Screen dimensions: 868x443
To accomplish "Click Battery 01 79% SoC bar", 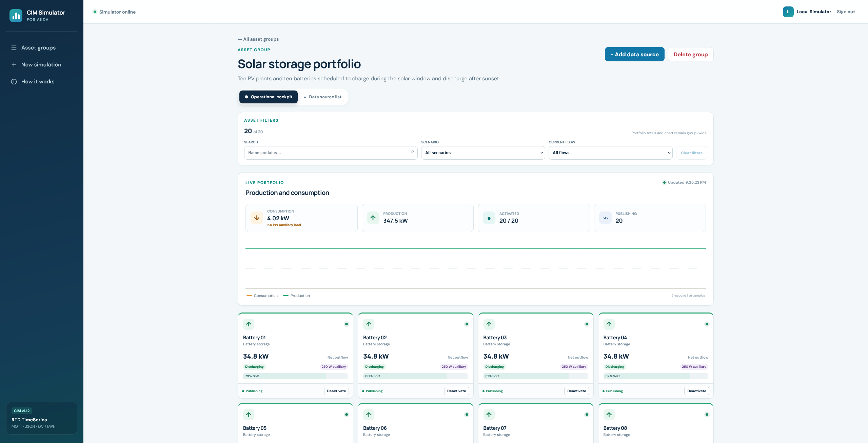I will tap(295, 376).
